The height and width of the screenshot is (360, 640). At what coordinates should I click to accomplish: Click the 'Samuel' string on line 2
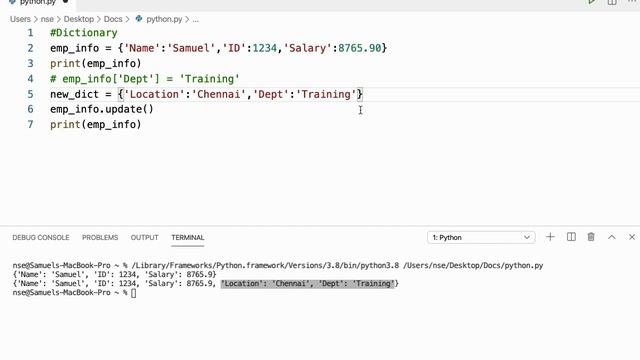pyautogui.click(x=191, y=48)
